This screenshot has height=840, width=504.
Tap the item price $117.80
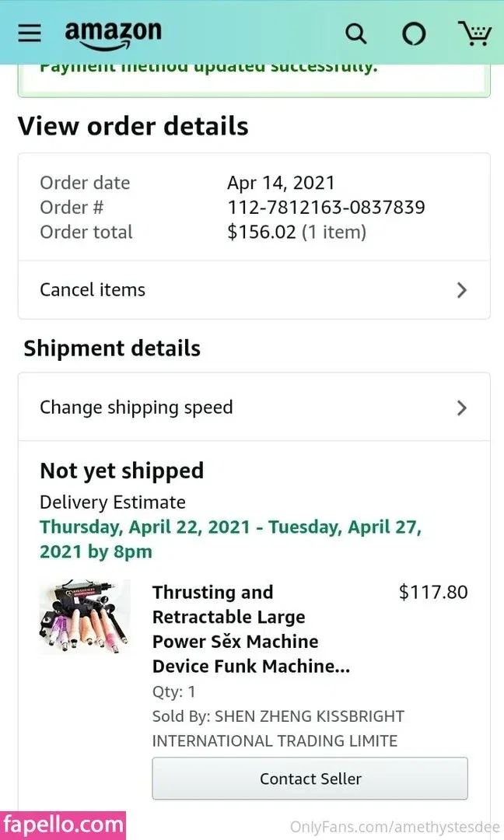[x=433, y=592]
